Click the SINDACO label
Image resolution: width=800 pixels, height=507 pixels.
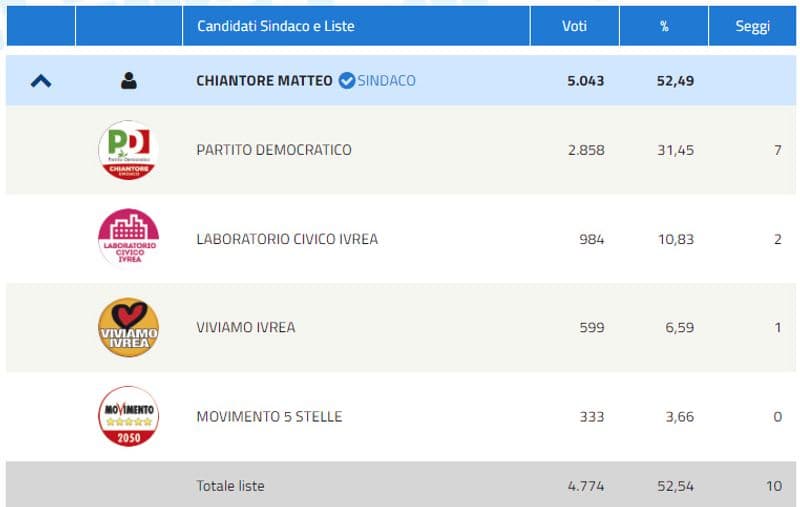tap(386, 81)
